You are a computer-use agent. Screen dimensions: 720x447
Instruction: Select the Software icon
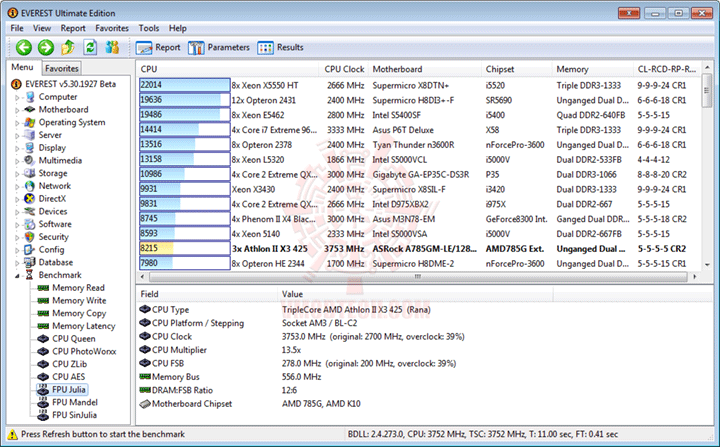(x=30, y=224)
